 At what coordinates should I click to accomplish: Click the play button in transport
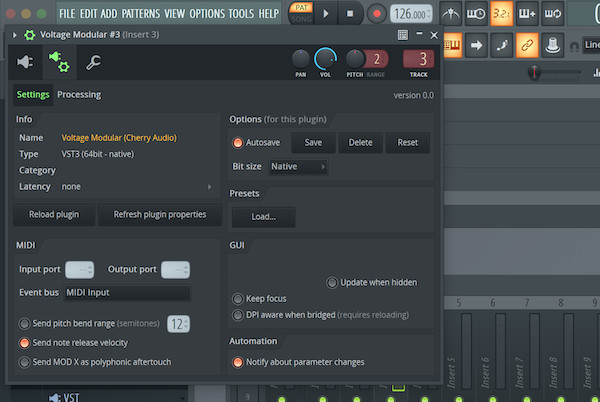[x=326, y=14]
